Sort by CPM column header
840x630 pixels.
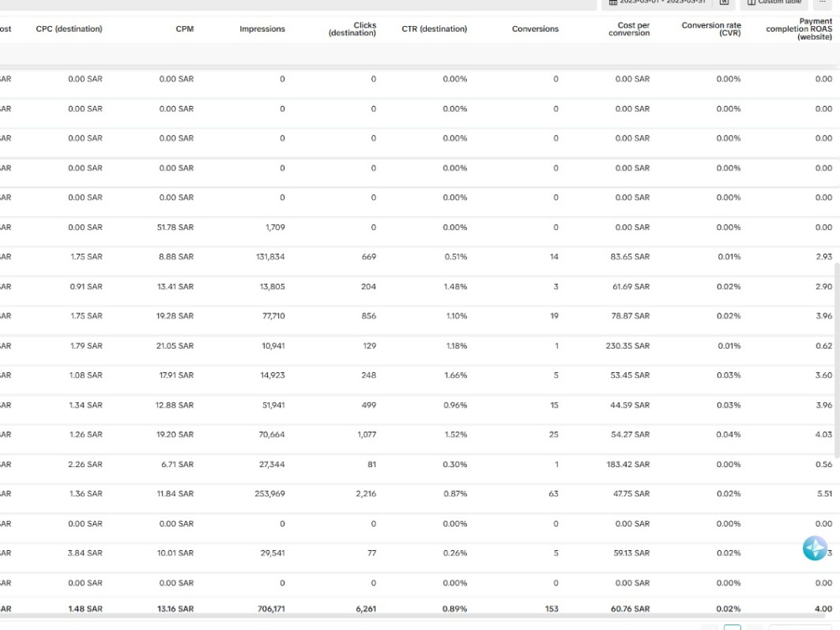[185, 29]
